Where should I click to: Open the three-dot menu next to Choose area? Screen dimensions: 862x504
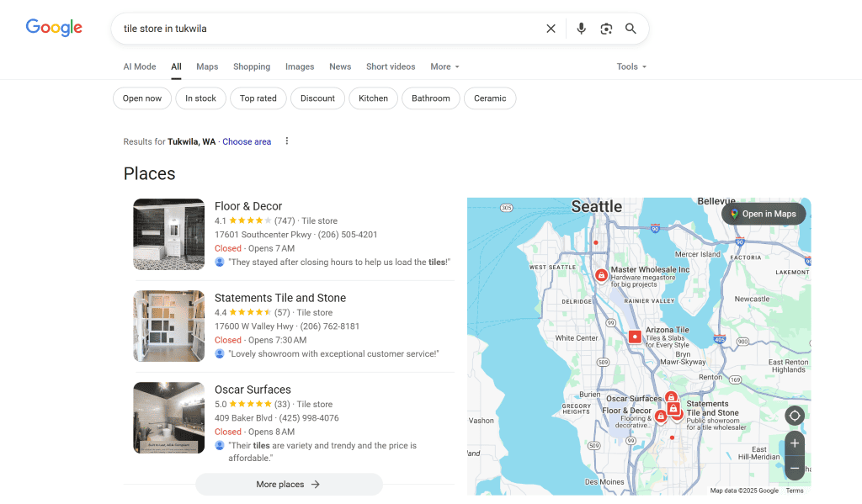[x=286, y=141]
